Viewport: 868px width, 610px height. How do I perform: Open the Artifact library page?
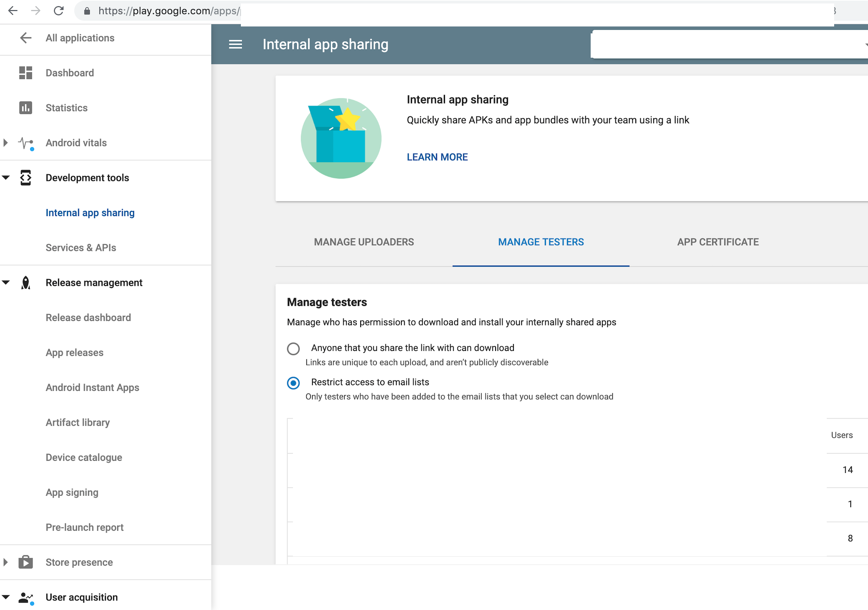pyautogui.click(x=78, y=422)
